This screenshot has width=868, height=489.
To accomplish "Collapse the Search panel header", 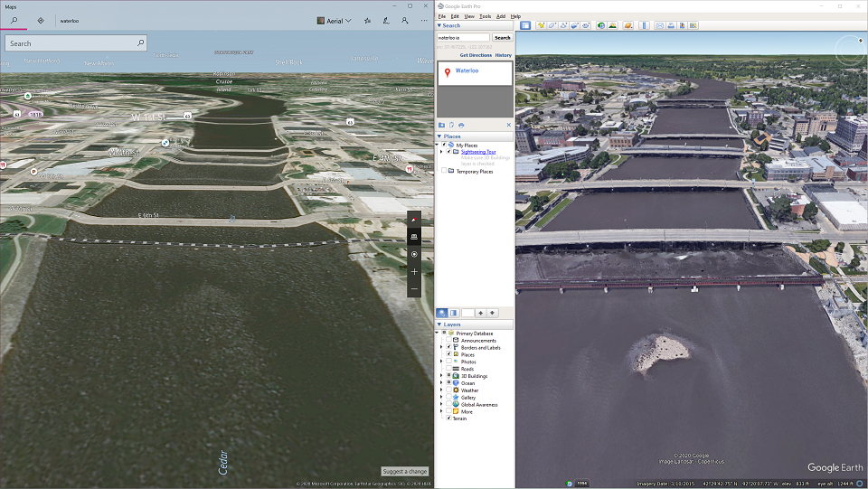I will point(474,25).
